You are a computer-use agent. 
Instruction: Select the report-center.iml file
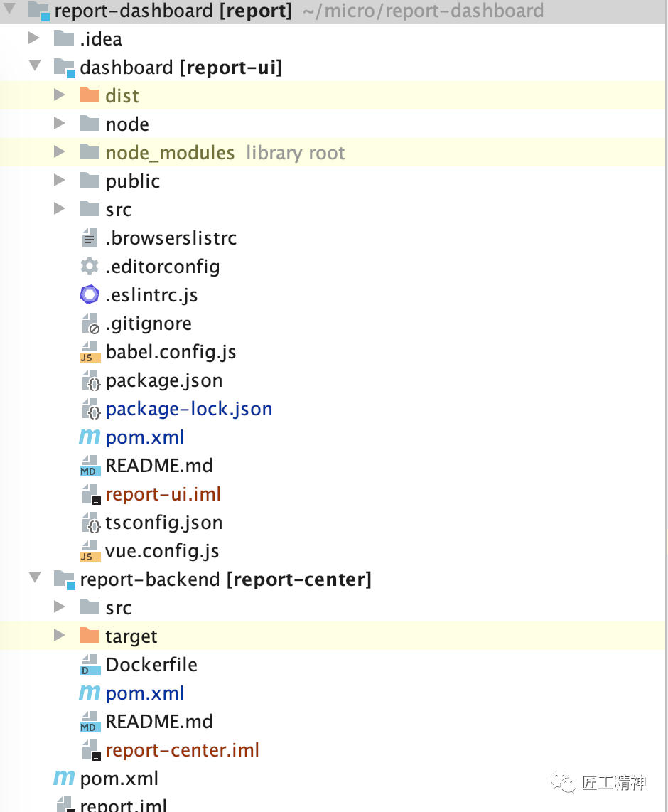[182, 750]
